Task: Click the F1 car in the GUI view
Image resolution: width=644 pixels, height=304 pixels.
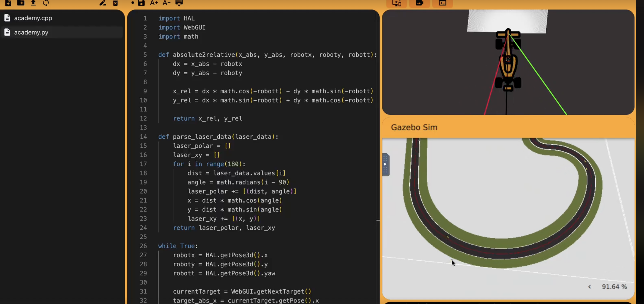Action: point(508,60)
